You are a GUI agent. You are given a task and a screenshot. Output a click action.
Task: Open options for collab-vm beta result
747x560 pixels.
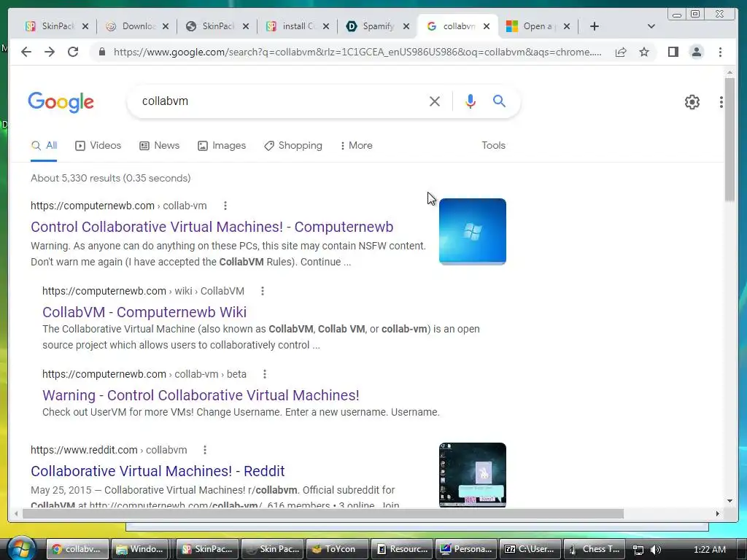(x=265, y=374)
